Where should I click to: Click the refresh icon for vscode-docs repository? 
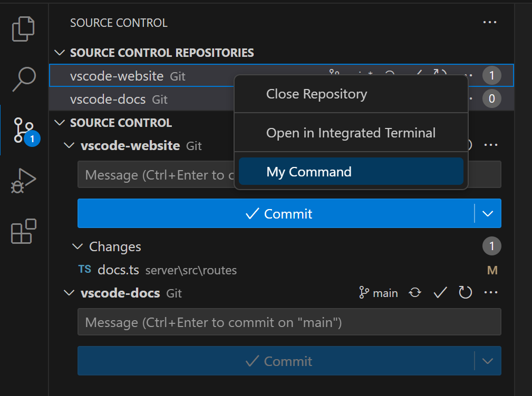point(465,293)
